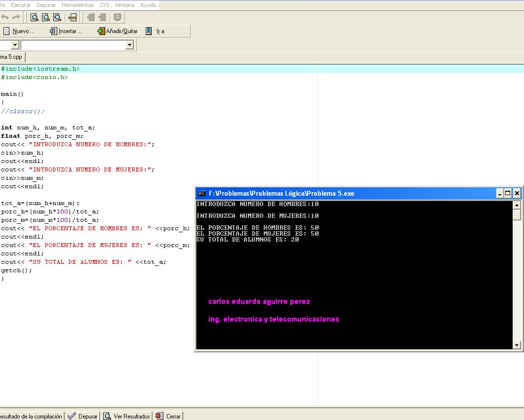Expand the narrow left class dropdown
Image resolution: width=524 pixels, height=420 pixels.
15,45
